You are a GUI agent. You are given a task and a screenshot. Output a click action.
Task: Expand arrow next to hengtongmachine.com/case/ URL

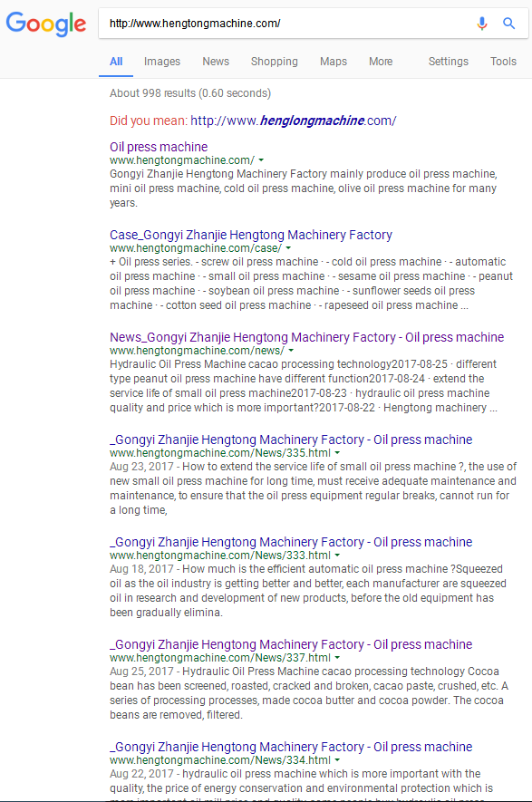(288, 248)
